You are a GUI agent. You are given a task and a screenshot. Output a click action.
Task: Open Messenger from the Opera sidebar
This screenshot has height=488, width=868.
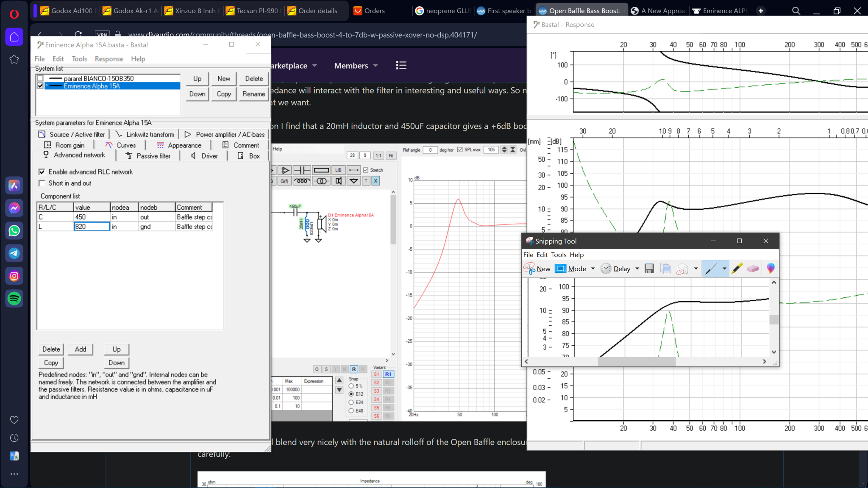click(x=14, y=208)
